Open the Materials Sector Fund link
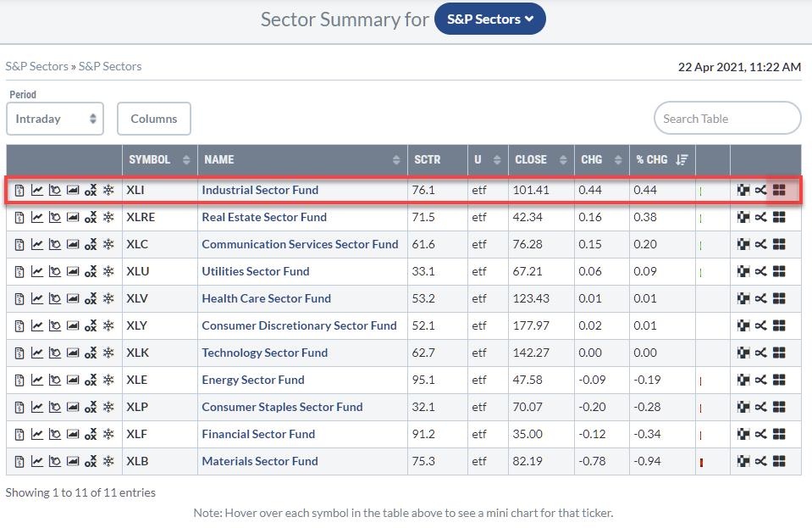This screenshot has height=528, width=812. click(259, 462)
